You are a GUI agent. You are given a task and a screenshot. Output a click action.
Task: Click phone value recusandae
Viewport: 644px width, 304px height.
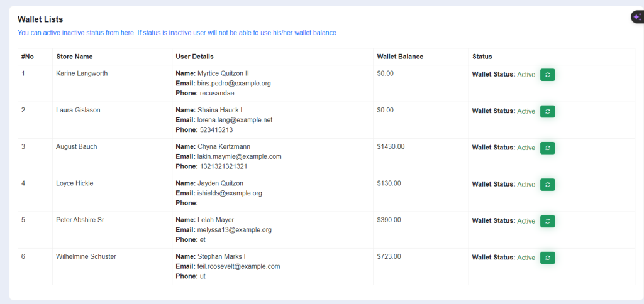coord(217,93)
